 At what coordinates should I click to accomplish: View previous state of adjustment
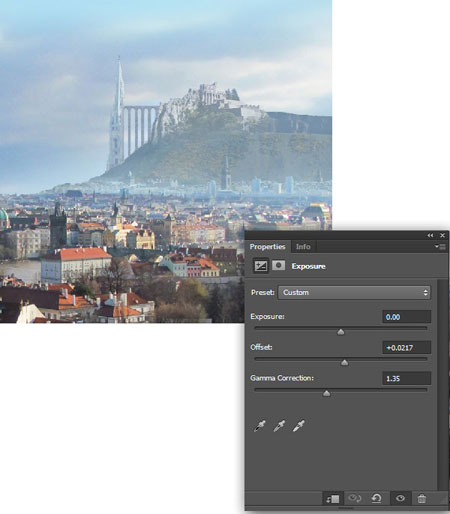(354, 498)
